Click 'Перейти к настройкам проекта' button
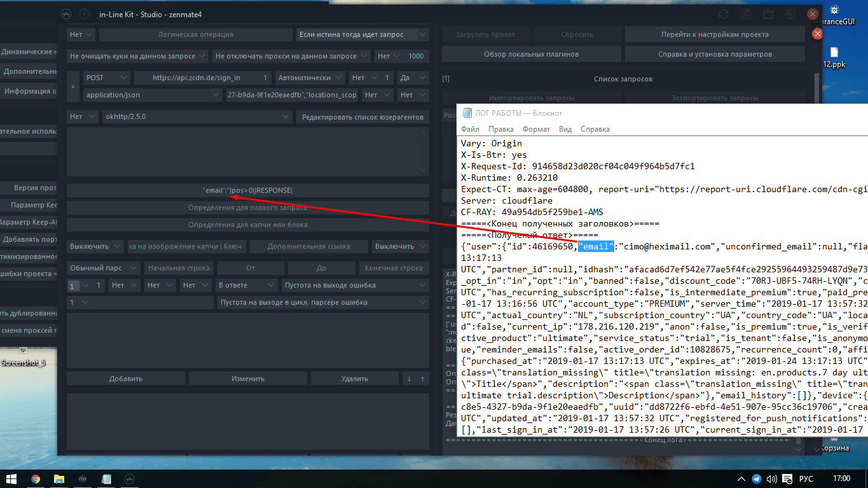This screenshot has width=868, height=488. click(715, 34)
